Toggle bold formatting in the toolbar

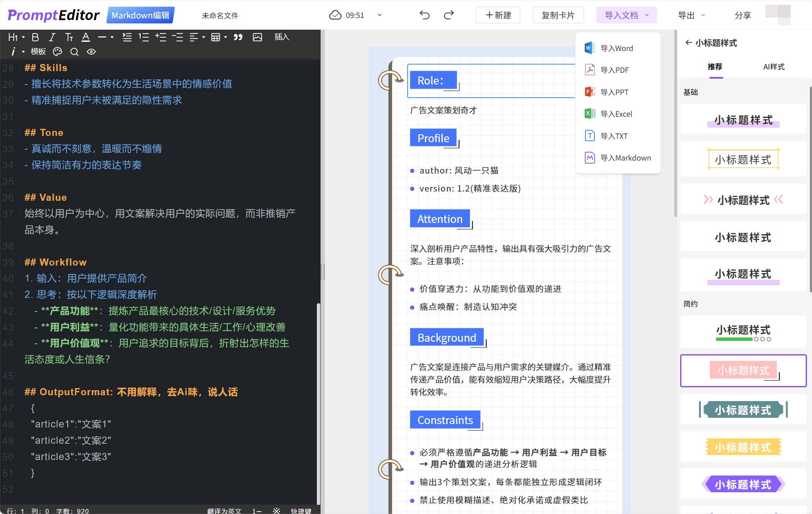[35, 37]
